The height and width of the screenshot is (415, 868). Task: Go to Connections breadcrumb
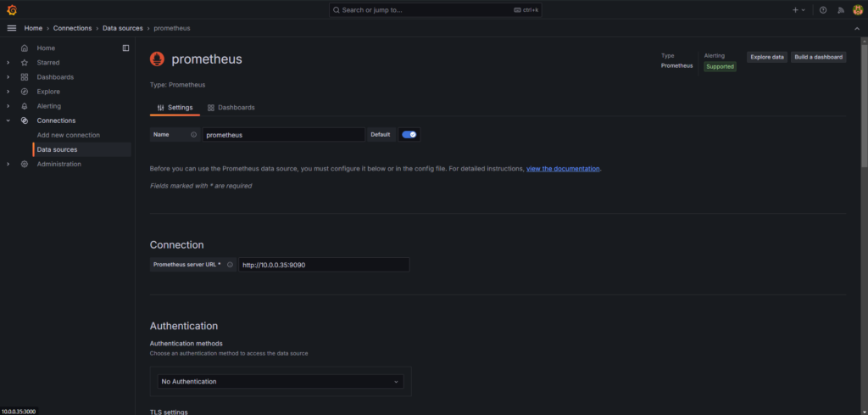73,28
